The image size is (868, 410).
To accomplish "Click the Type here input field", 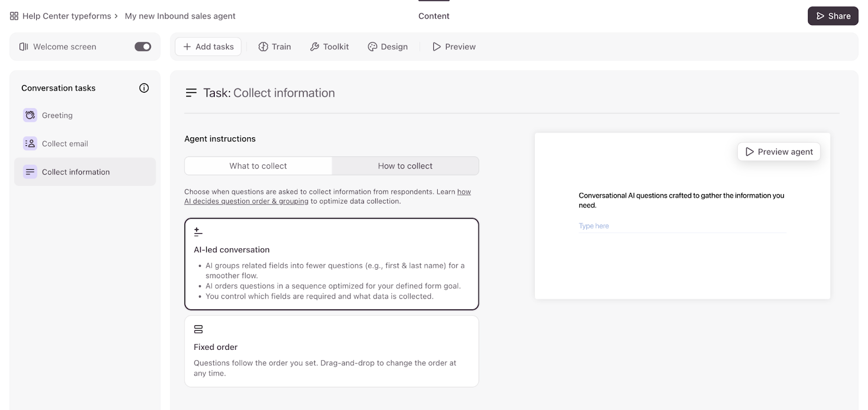I will (x=682, y=226).
